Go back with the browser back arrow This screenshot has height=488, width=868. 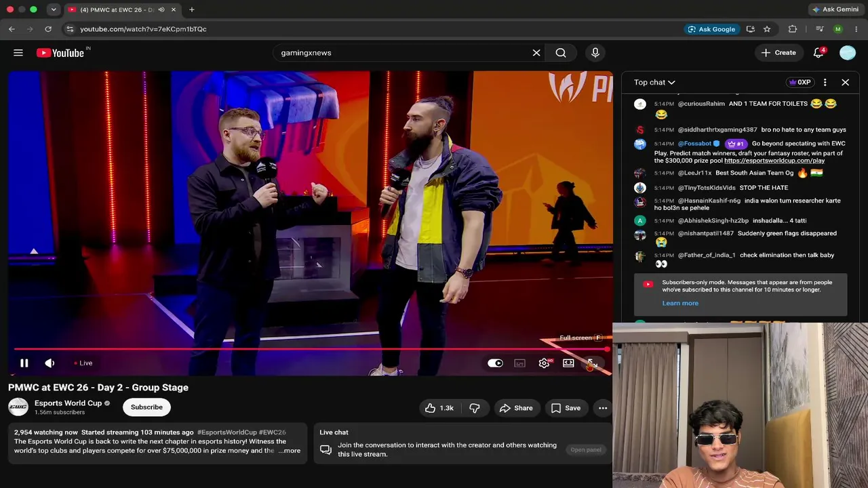click(x=12, y=29)
